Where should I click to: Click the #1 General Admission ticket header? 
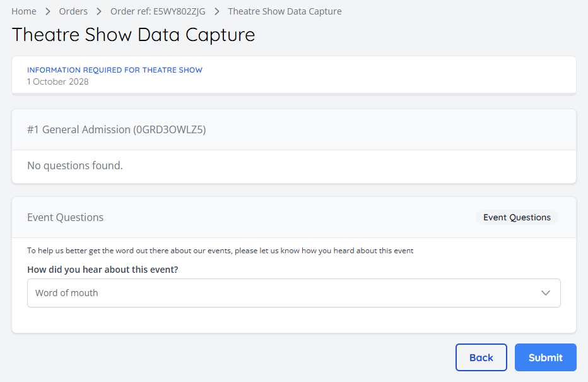coord(117,129)
